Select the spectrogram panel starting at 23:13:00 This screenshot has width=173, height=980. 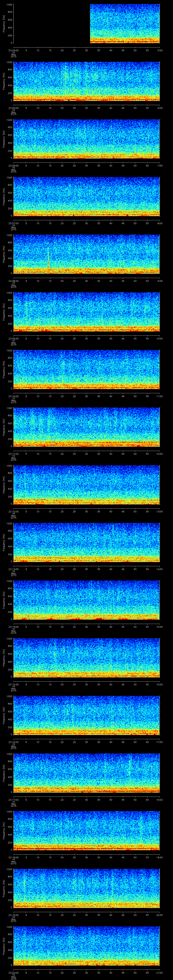(86, 543)
